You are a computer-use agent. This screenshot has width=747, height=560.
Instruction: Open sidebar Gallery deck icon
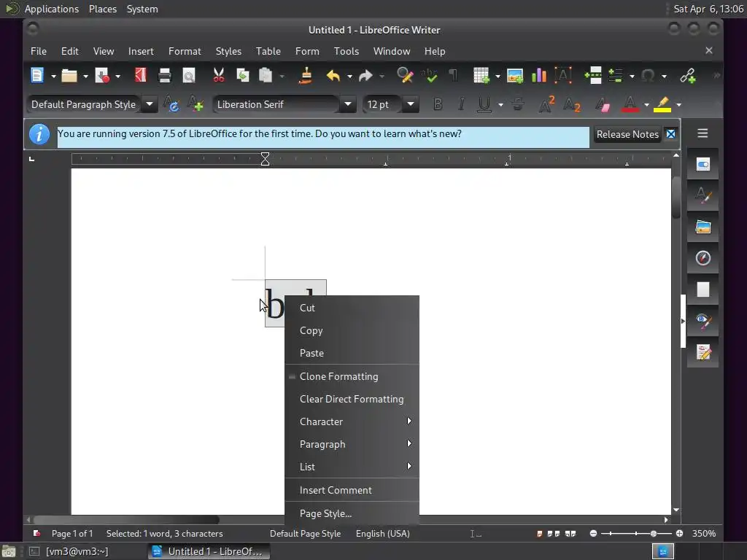703,227
